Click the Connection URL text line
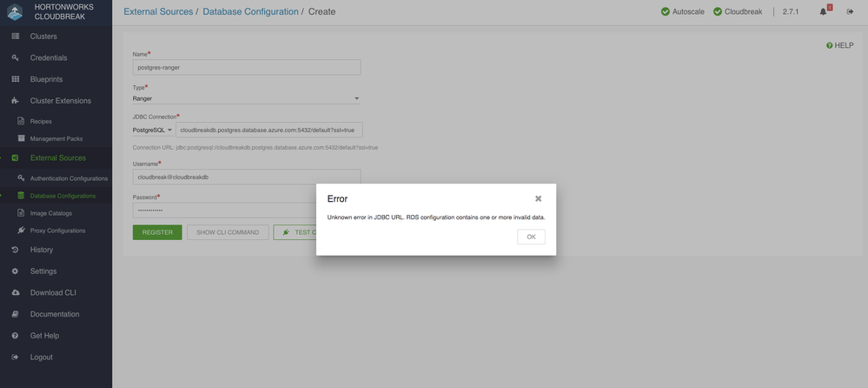 click(x=255, y=148)
